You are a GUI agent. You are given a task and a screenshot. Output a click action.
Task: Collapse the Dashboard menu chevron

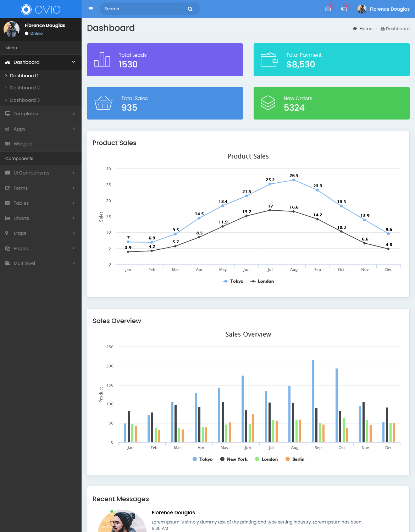coord(74,62)
